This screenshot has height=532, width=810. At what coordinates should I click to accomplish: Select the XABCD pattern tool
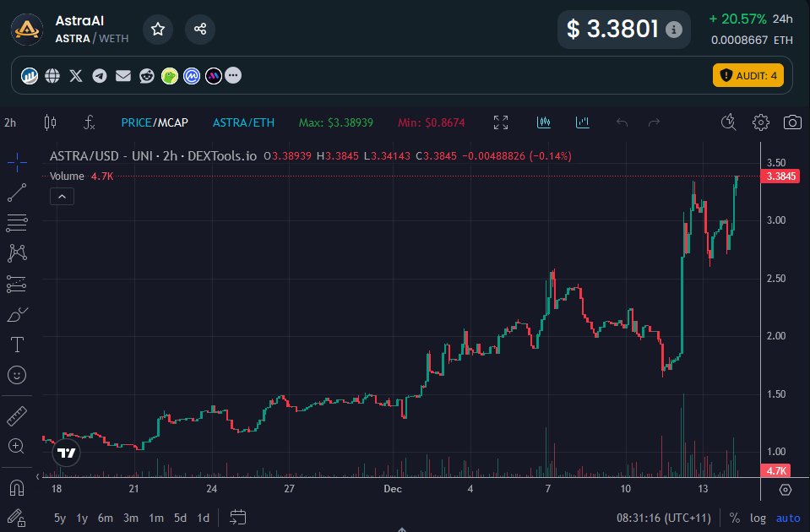(17, 253)
